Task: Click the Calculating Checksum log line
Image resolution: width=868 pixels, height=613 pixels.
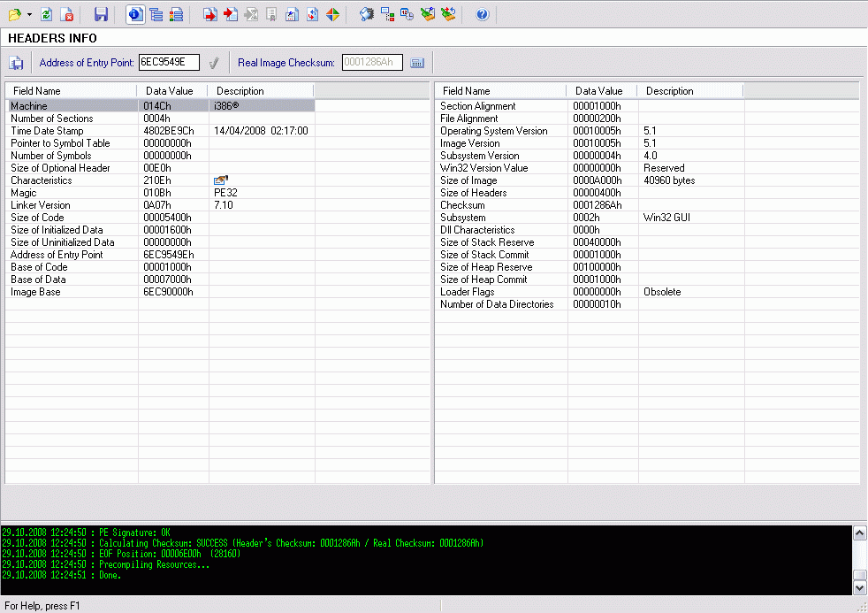Action: click(x=243, y=543)
